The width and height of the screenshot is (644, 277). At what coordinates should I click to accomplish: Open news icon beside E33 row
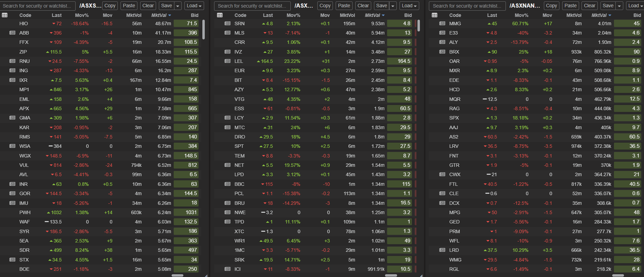(x=442, y=33)
